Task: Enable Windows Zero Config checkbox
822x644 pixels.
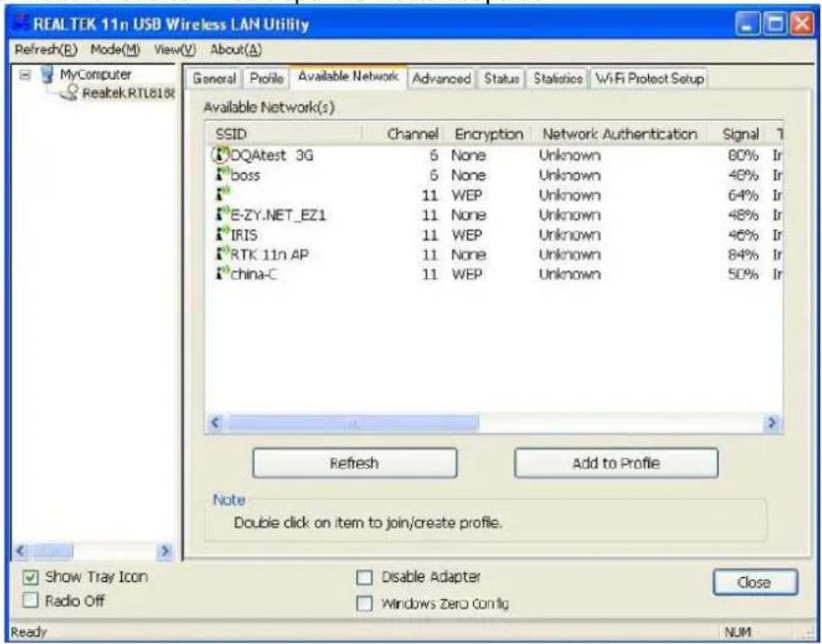Action: (x=364, y=604)
